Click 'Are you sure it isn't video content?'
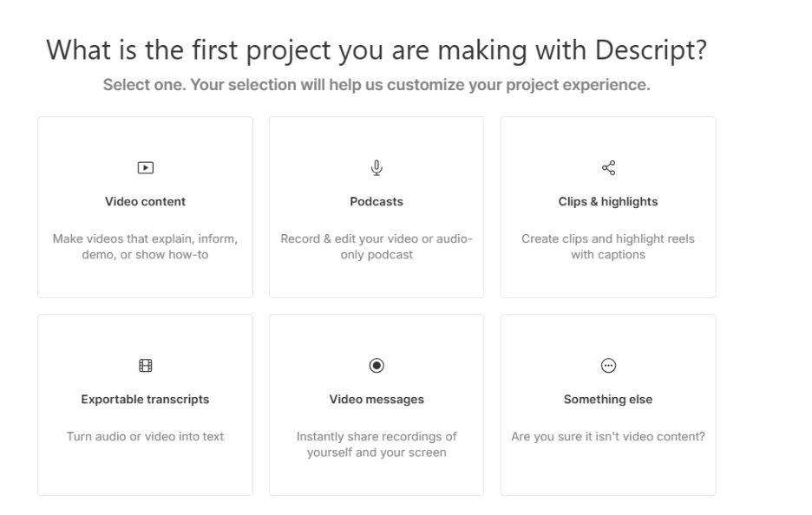 pyautogui.click(x=608, y=436)
